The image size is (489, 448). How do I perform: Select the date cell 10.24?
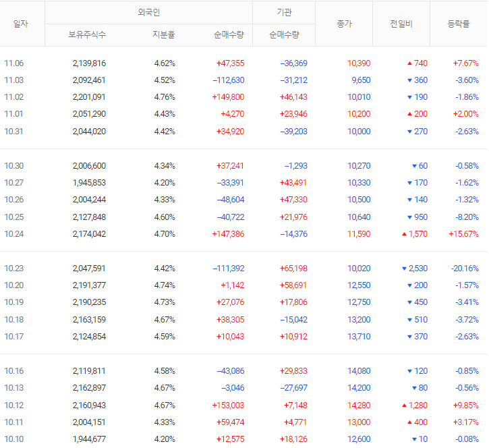tap(14, 233)
